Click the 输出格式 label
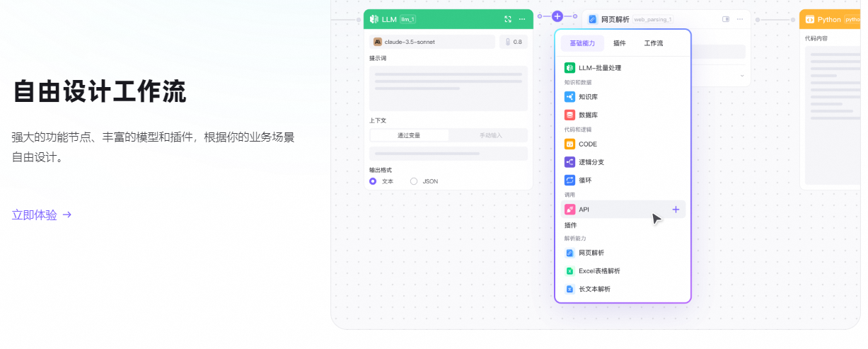 [381, 170]
